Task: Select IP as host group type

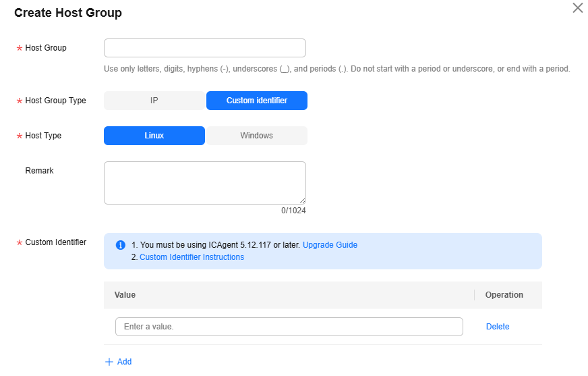Action: tap(154, 101)
